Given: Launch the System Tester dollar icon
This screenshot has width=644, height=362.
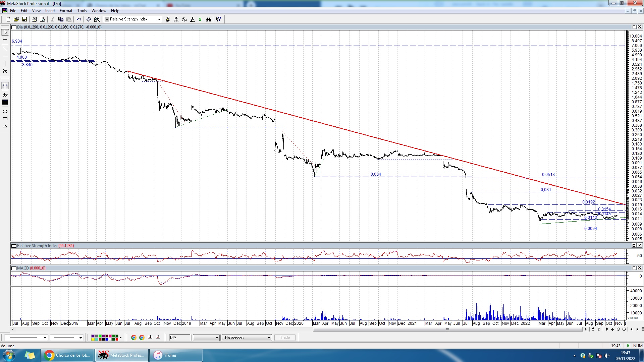Looking at the screenshot, I should [200, 19].
